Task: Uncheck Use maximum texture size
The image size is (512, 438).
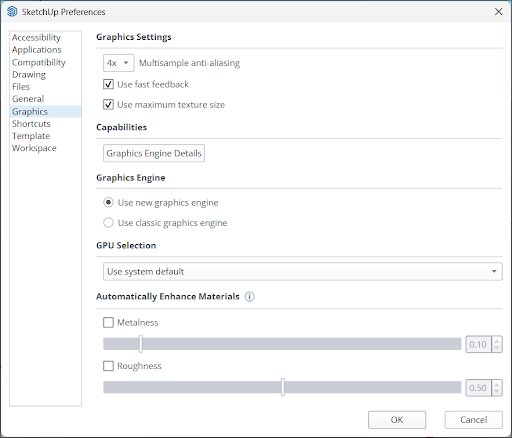Action: [x=108, y=104]
